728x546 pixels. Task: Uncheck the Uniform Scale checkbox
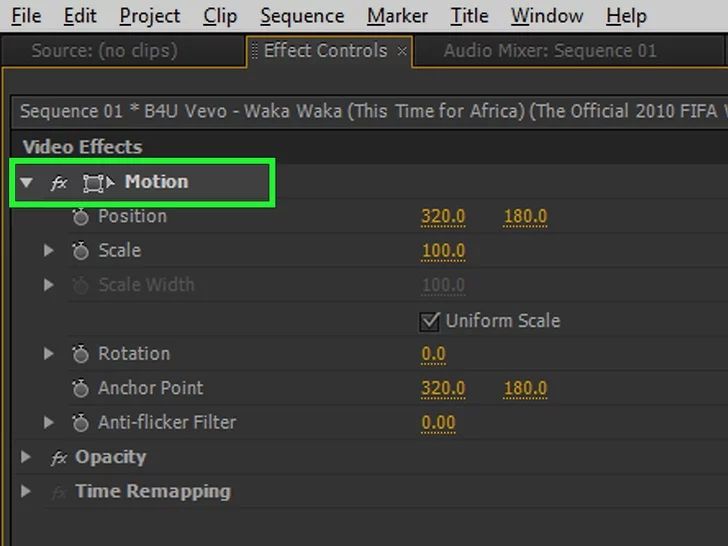[x=429, y=321]
